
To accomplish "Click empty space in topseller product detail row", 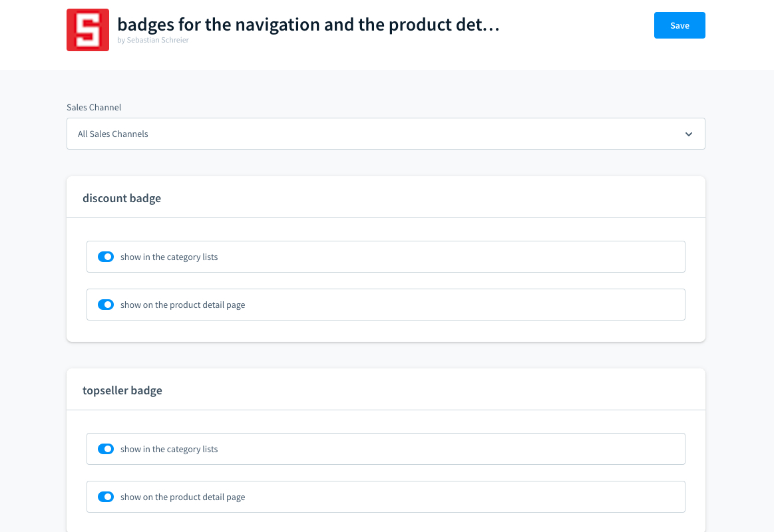I will [x=466, y=497].
